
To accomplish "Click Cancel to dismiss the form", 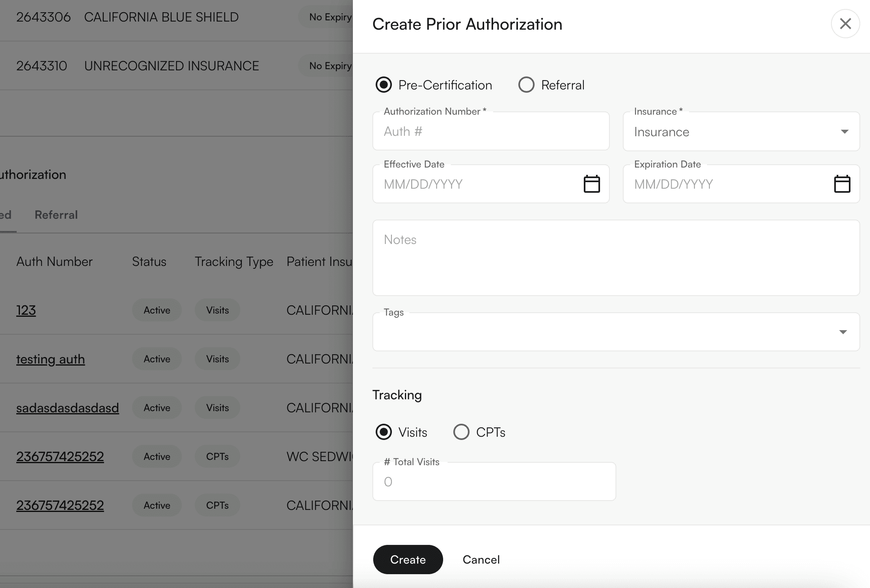I will pos(481,559).
